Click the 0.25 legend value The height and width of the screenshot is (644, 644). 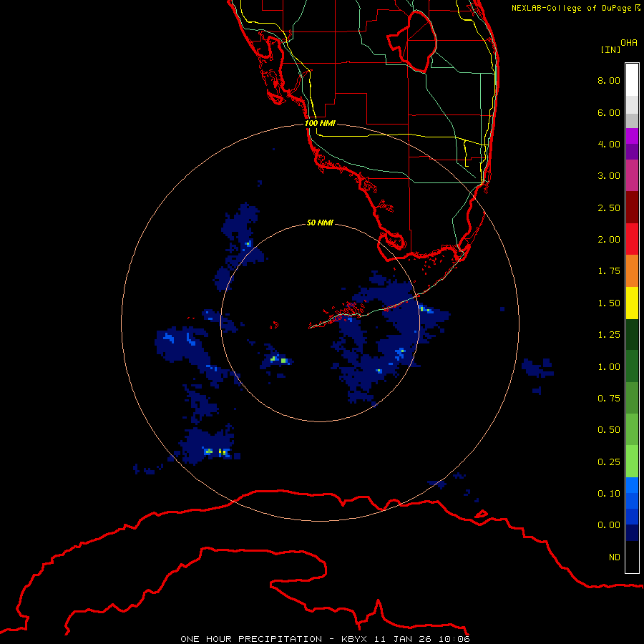[609, 462]
